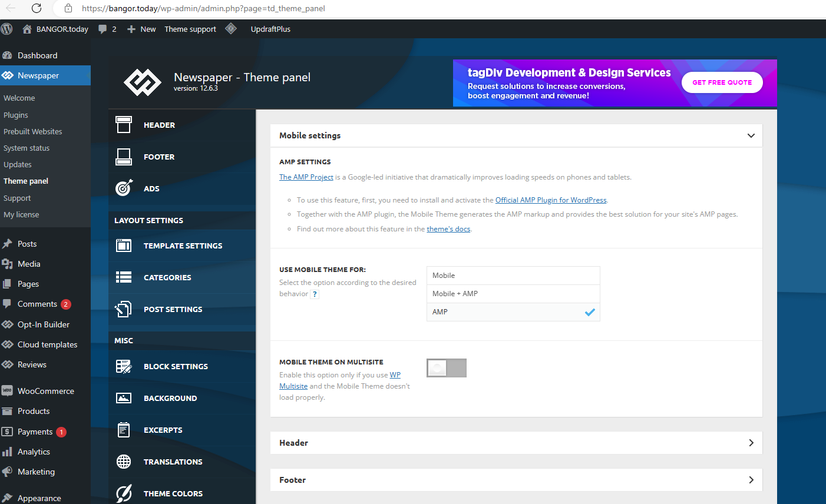Click the plus icon next to New
826x504 pixels.
pos(131,29)
